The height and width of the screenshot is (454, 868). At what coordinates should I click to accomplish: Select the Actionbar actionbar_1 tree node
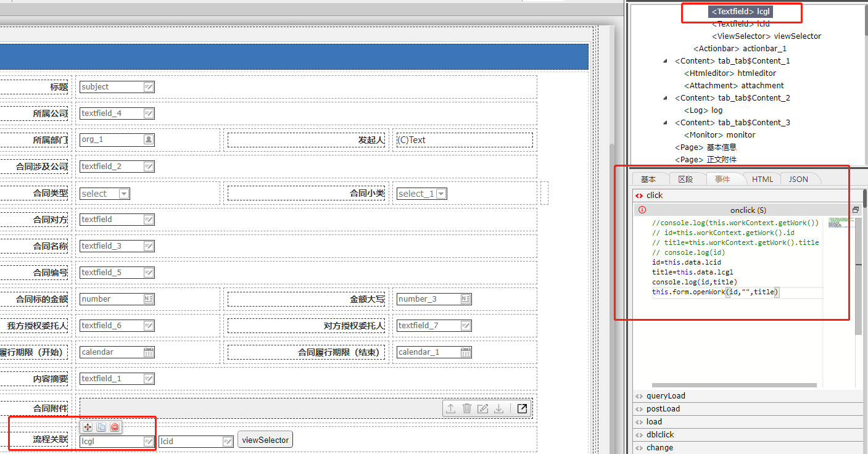[x=740, y=49]
